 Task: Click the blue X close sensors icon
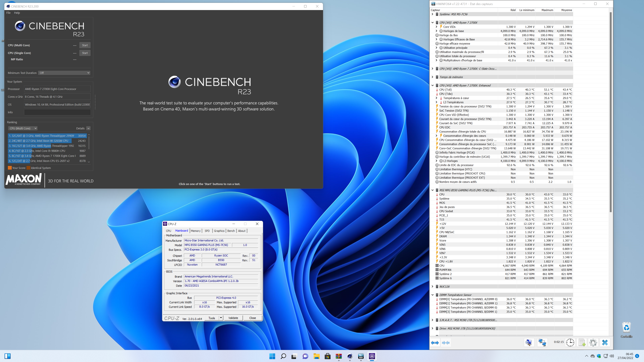coord(605,343)
